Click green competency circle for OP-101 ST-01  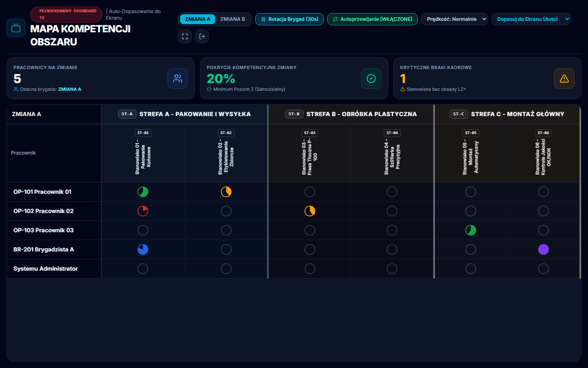[143, 192]
